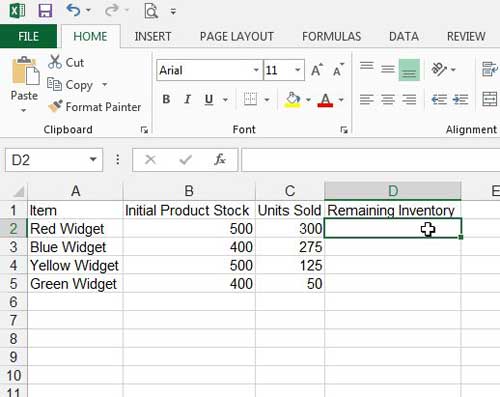The image size is (500, 397).
Task: Apply yellow fill color
Action: point(292,99)
